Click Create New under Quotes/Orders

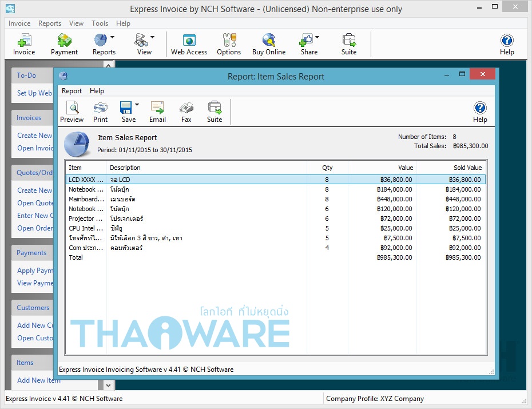point(34,190)
